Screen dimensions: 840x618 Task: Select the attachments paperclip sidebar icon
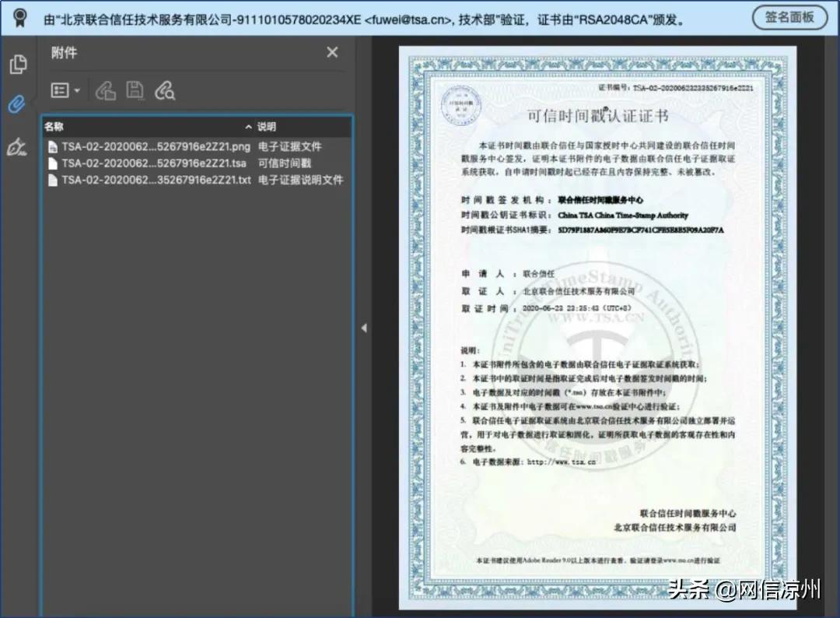pos(17,104)
